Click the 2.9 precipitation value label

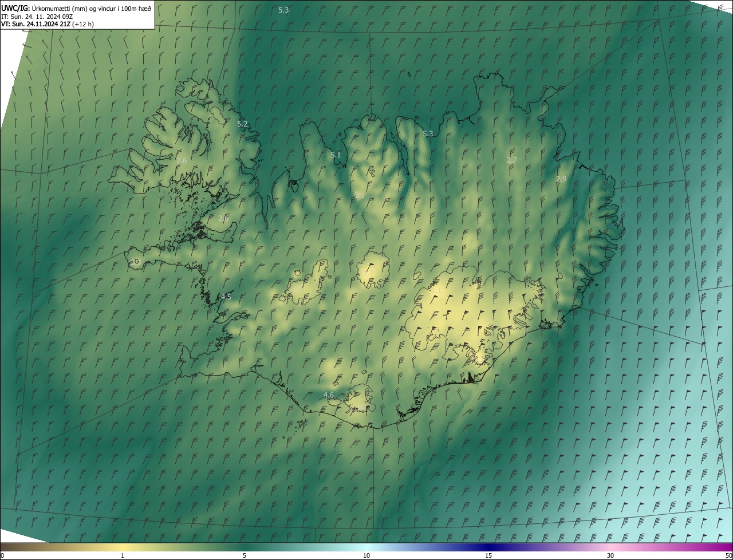pyautogui.click(x=561, y=179)
